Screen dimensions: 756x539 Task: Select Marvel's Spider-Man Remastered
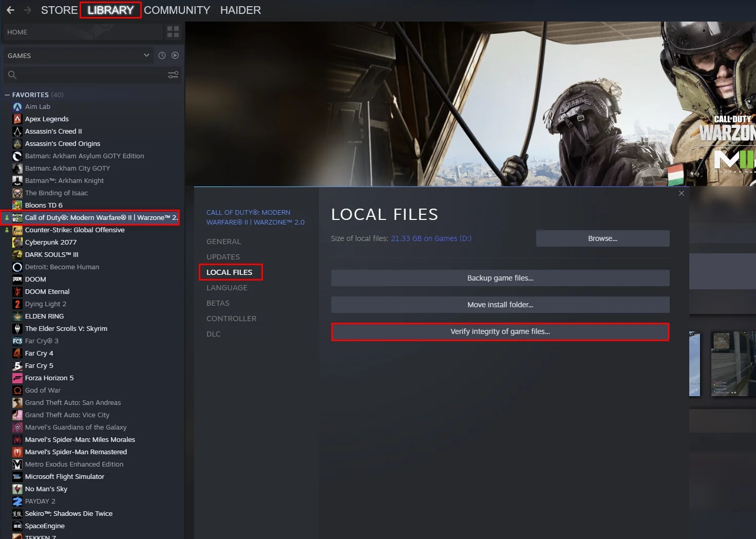(x=76, y=452)
